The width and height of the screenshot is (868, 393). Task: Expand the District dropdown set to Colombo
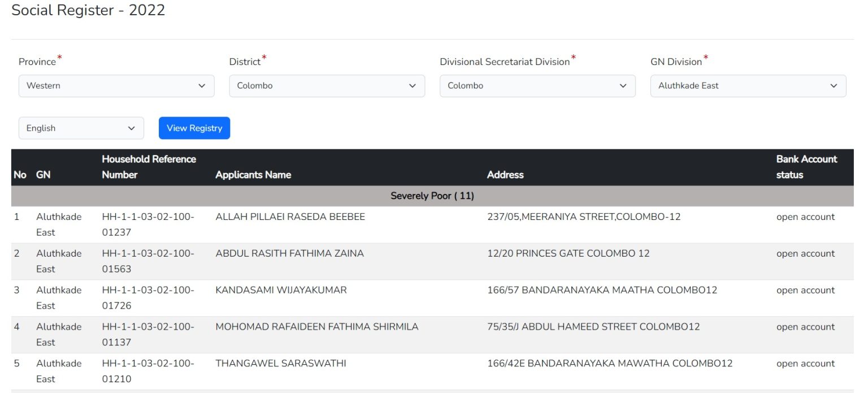pyautogui.click(x=327, y=85)
